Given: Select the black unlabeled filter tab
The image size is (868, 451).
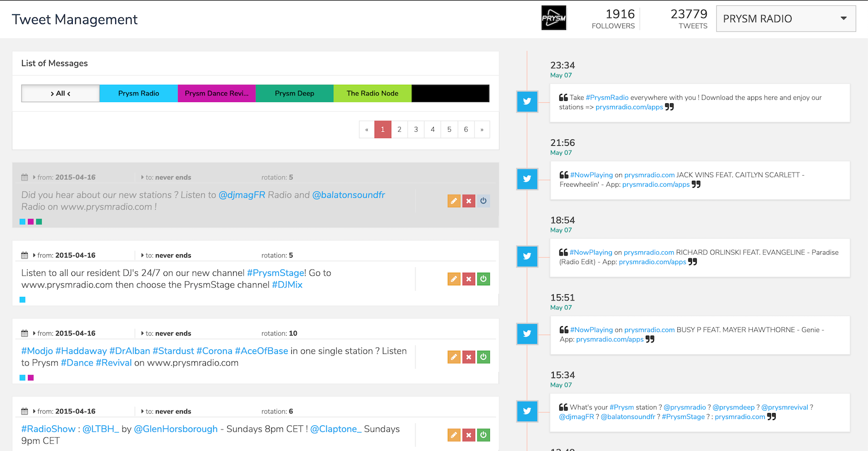Looking at the screenshot, I should [451, 93].
